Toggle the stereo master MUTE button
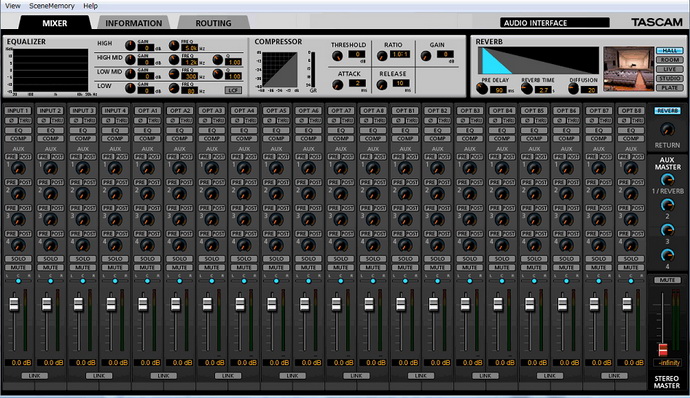Image resolution: width=690 pixels, height=398 pixels. (x=667, y=280)
